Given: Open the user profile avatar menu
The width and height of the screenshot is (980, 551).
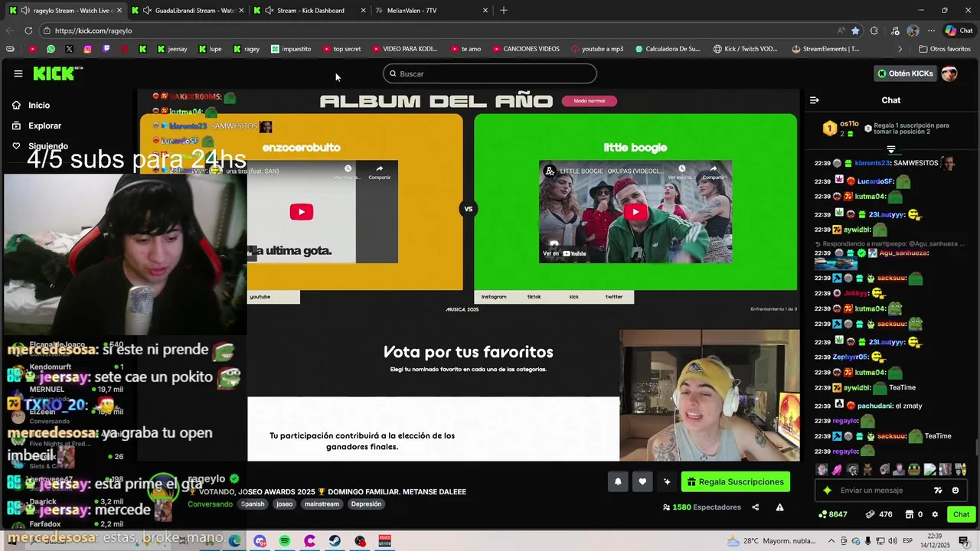Looking at the screenshot, I should (949, 73).
